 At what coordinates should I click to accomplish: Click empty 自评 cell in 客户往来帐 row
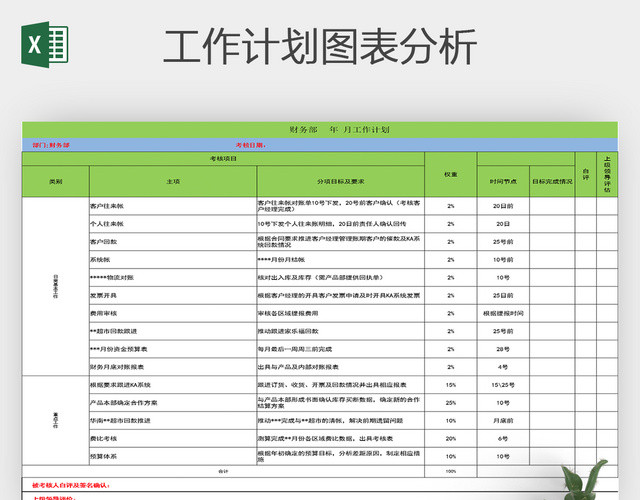(586, 206)
